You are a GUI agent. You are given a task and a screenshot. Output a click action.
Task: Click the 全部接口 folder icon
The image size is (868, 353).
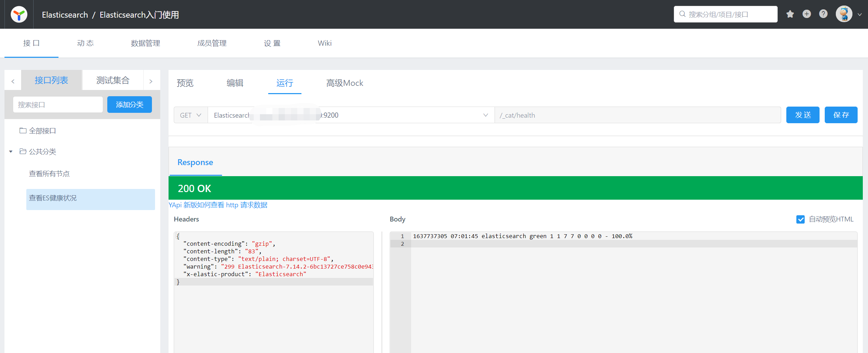click(23, 131)
